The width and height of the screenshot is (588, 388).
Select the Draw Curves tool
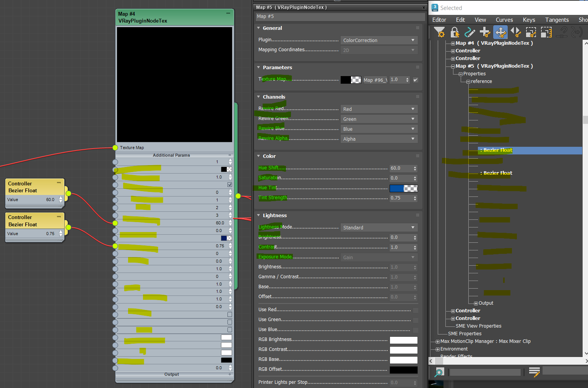(x=469, y=32)
